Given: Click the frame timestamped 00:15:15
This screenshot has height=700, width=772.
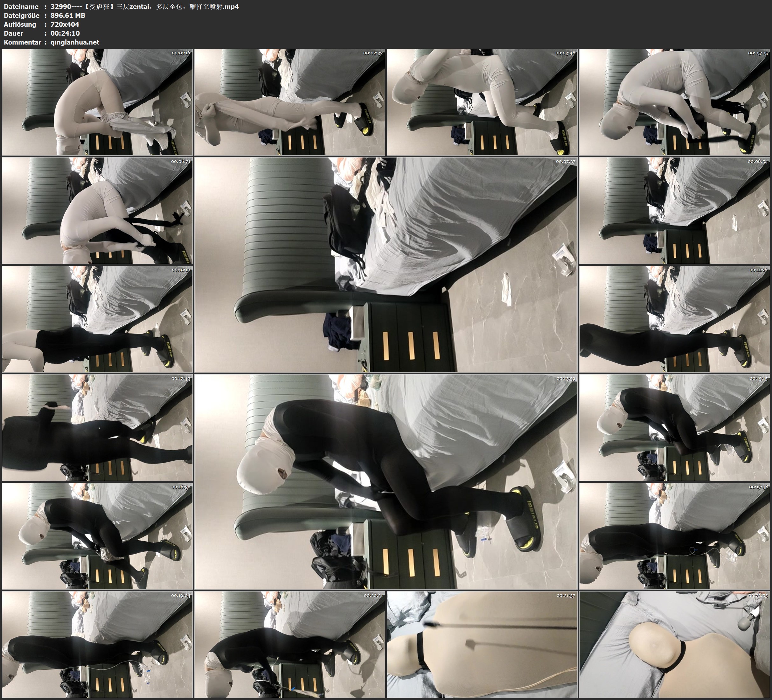Looking at the screenshot, I should click(x=674, y=428).
